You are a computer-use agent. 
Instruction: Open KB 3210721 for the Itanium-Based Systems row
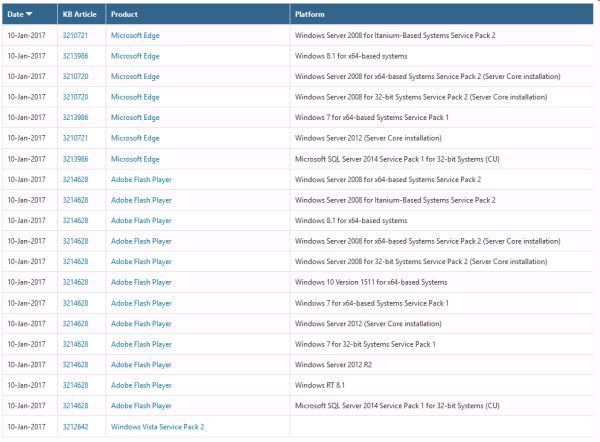click(75, 35)
